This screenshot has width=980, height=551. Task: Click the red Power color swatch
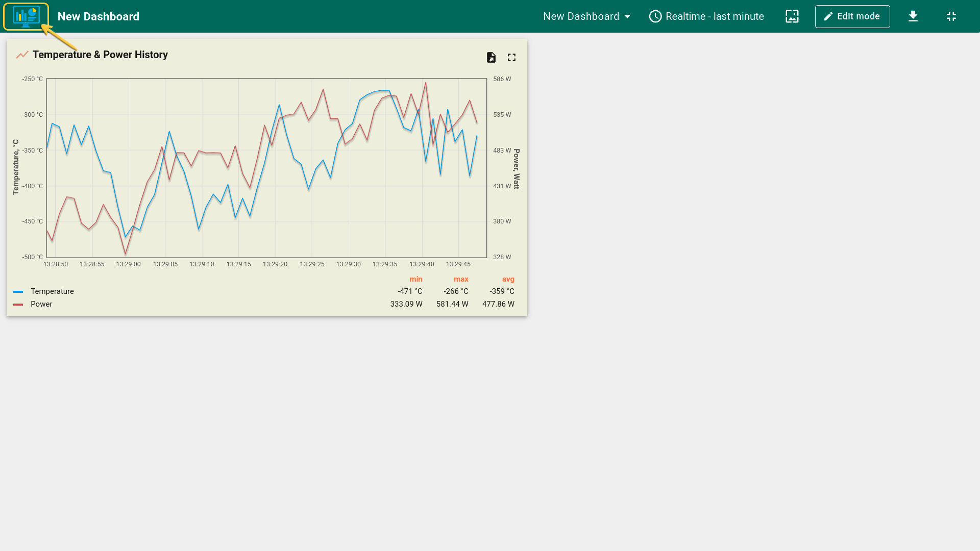(18, 304)
